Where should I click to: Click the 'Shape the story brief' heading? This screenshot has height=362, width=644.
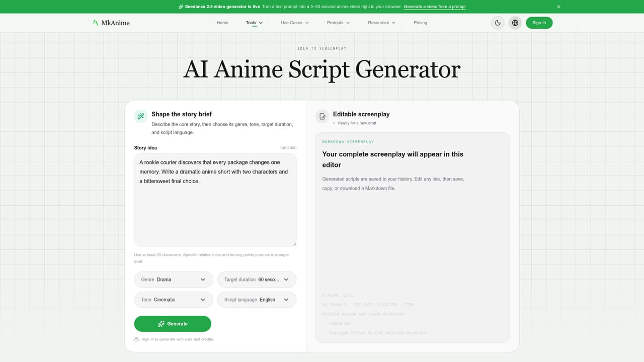(182, 114)
